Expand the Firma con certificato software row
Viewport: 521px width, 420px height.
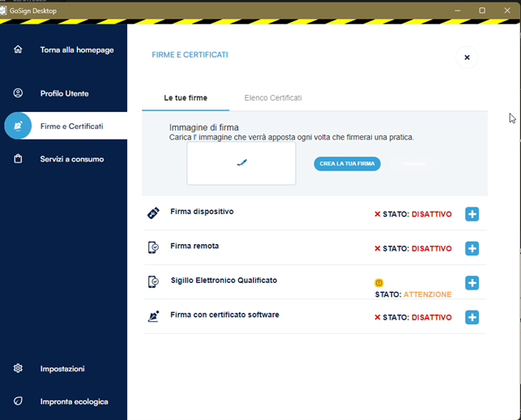pyautogui.click(x=472, y=317)
